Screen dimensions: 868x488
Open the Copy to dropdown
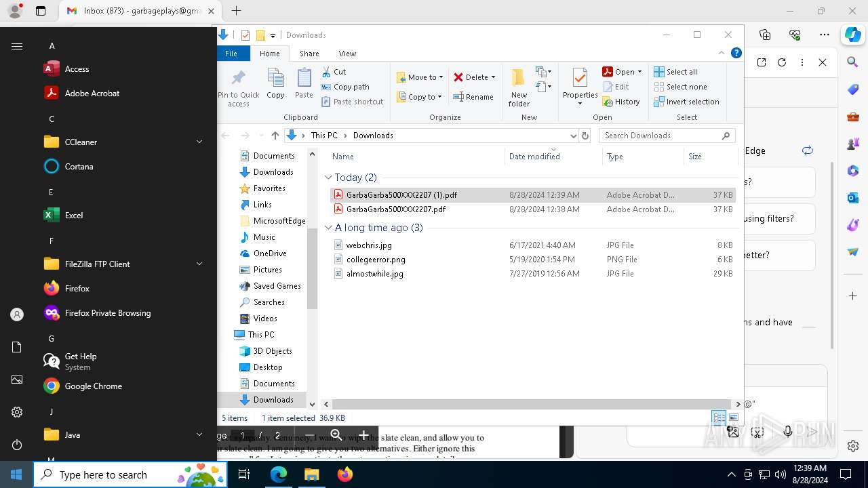(x=419, y=97)
